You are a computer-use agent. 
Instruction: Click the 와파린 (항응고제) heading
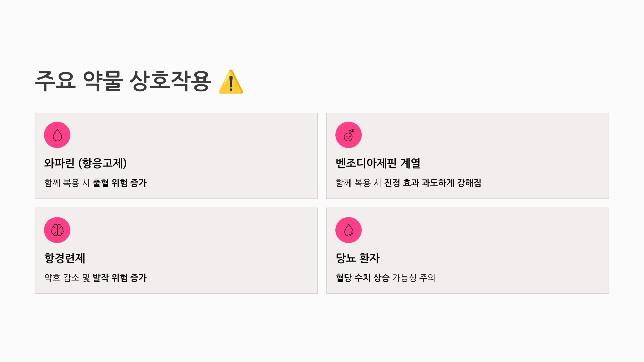tap(85, 163)
